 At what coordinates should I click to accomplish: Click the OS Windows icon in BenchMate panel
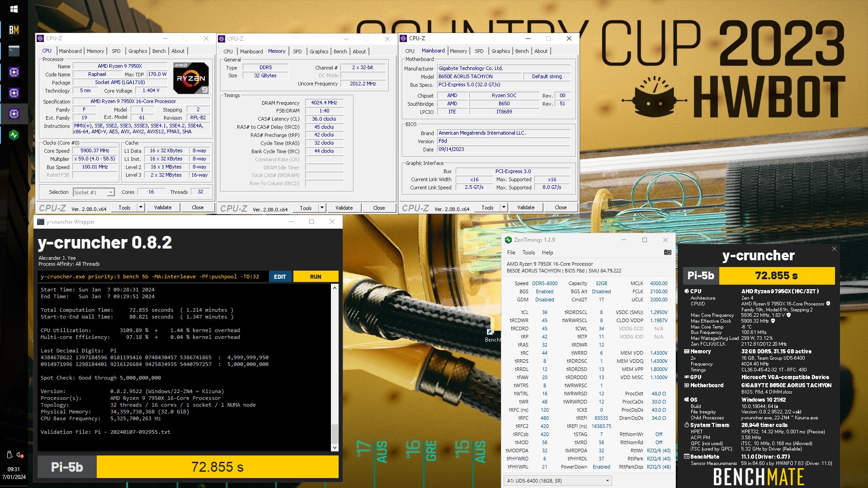[687, 399]
